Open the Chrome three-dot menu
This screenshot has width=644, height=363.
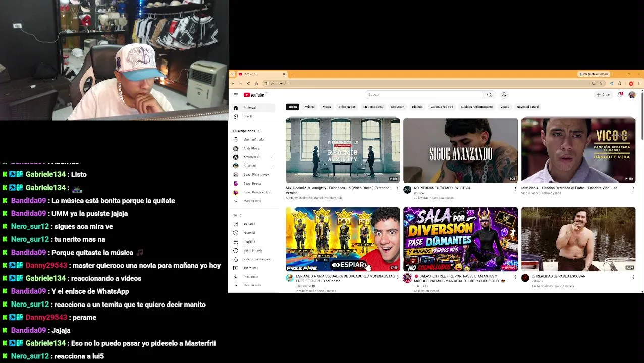638,83
